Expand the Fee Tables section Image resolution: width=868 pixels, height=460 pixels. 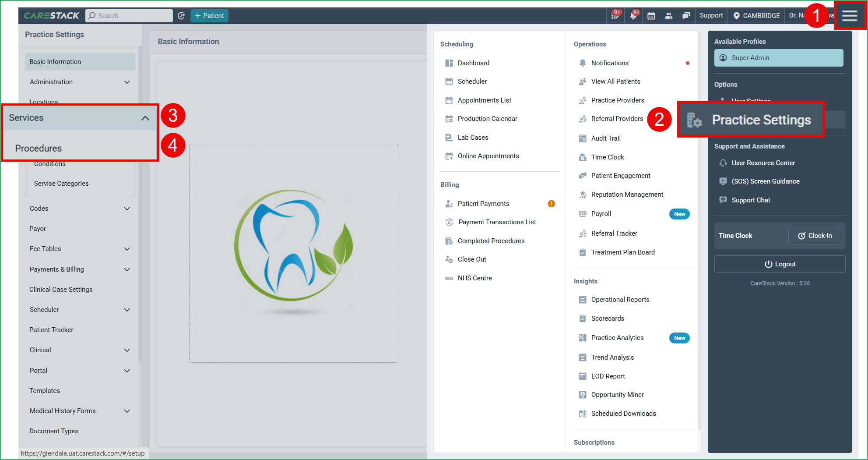(127, 249)
